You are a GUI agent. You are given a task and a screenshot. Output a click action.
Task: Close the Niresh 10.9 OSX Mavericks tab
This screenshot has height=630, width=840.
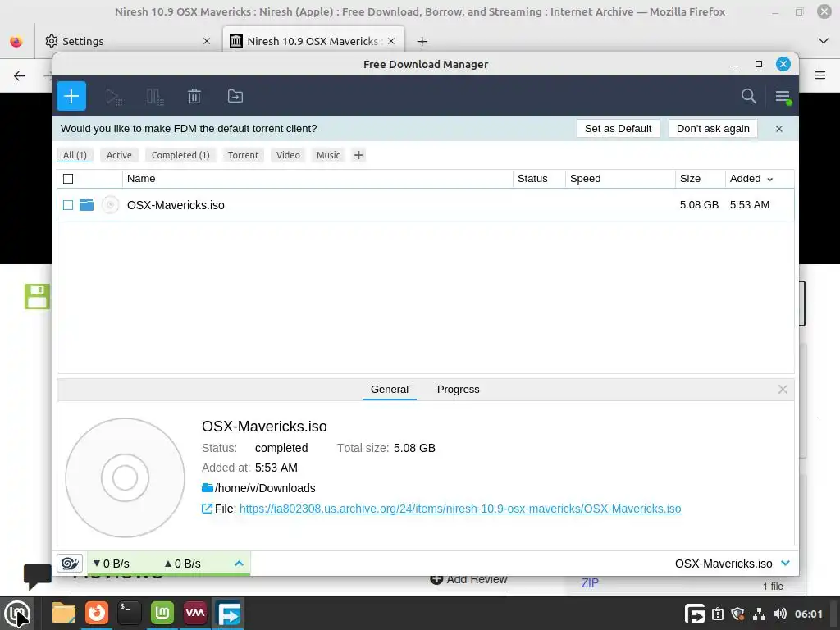pyautogui.click(x=391, y=41)
